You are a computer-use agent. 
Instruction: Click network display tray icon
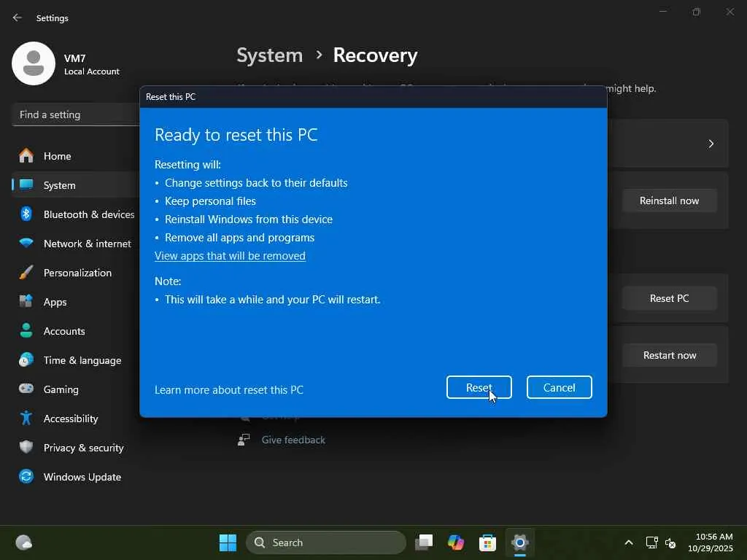coord(651,542)
